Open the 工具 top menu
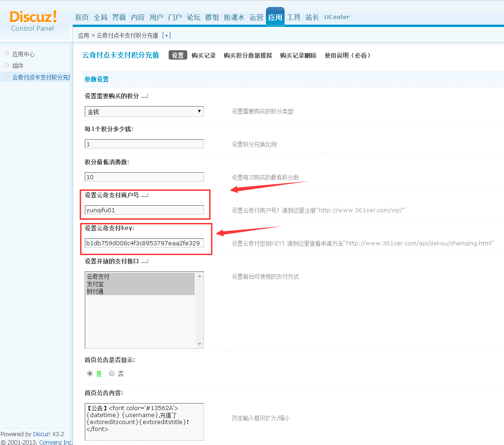Screen dimensions: 504x445 click(293, 17)
